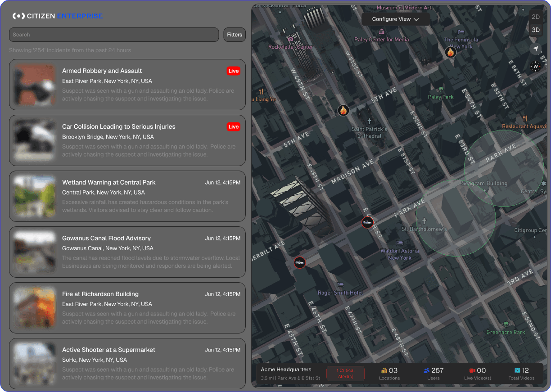Click Jun 12, 4:15PM on Active Shooter card
This screenshot has height=392, width=551.
[222, 350]
